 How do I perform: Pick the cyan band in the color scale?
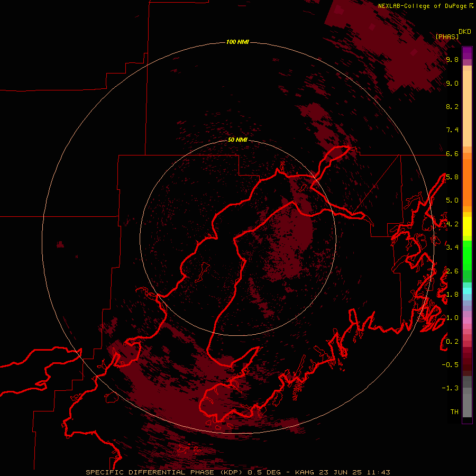pos(467,291)
